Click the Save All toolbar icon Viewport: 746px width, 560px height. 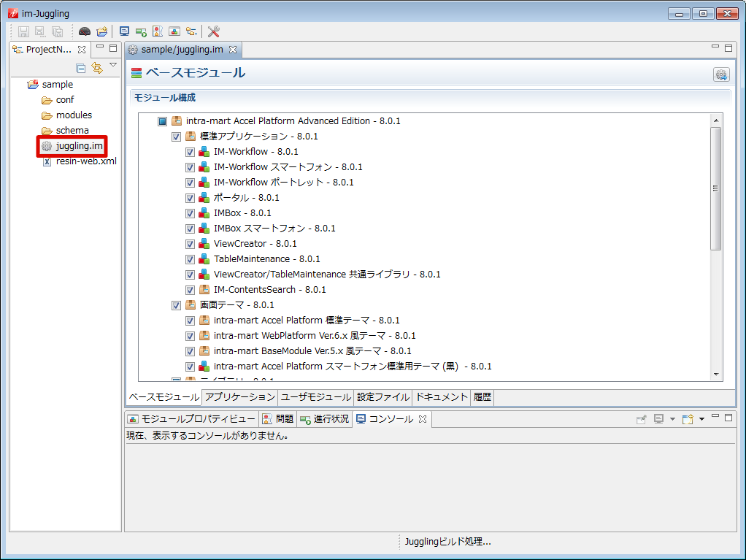coord(57,31)
